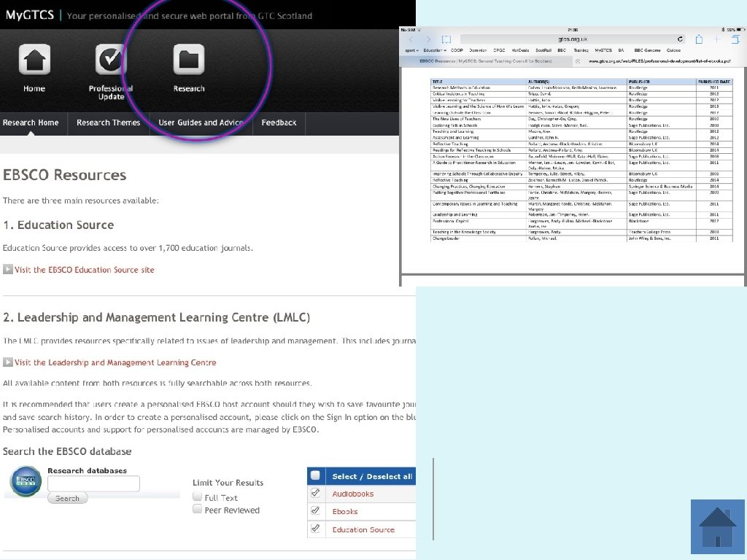Screen dimensions: 747x560
Task: Click the EBSCO Search button
Action: click(67, 498)
